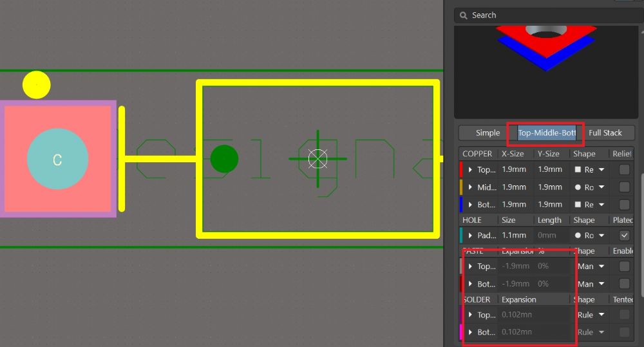Viewport: 644px width, 347px height.
Task: Enable Bottom paste checkbox
Action: point(624,284)
